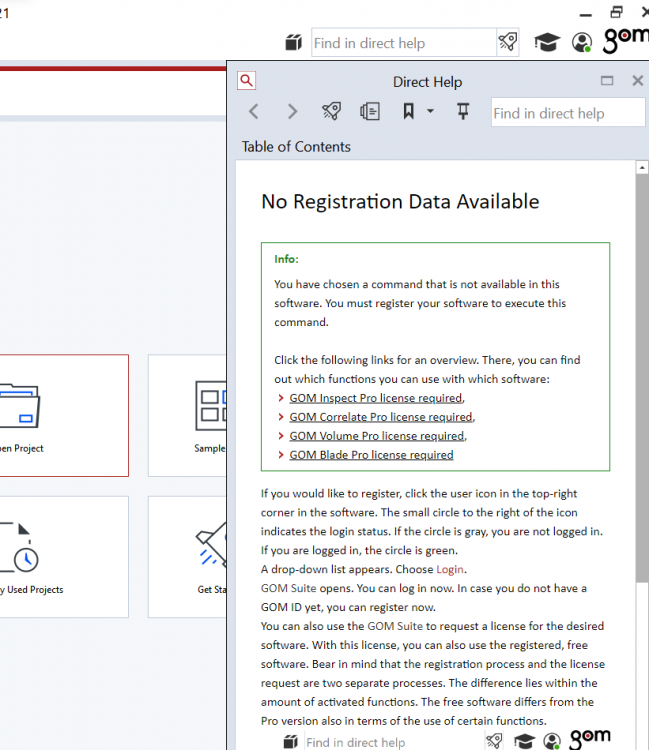This screenshot has width=649, height=750.
Task: Open GOM Correlate Pro license required link
Action: click(381, 417)
